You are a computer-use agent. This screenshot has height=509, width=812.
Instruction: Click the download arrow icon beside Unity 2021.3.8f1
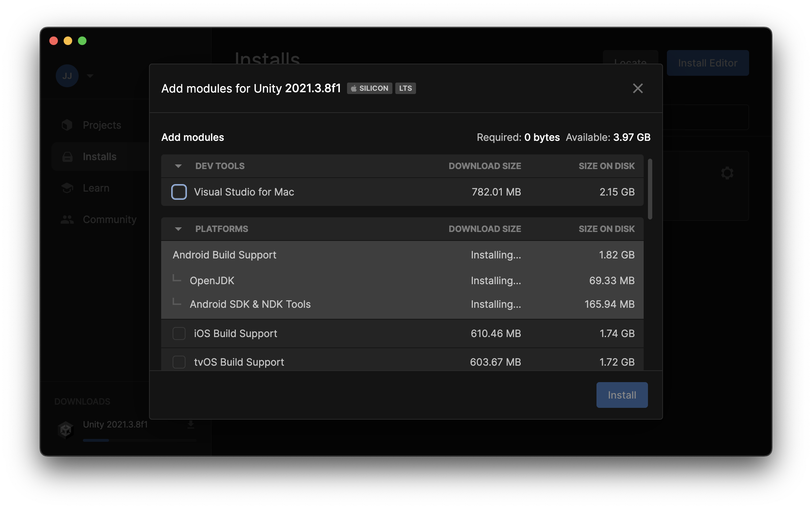(x=191, y=424)
